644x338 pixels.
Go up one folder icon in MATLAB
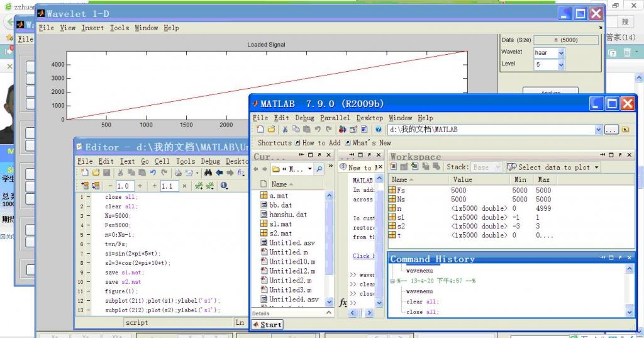[626, 130]
